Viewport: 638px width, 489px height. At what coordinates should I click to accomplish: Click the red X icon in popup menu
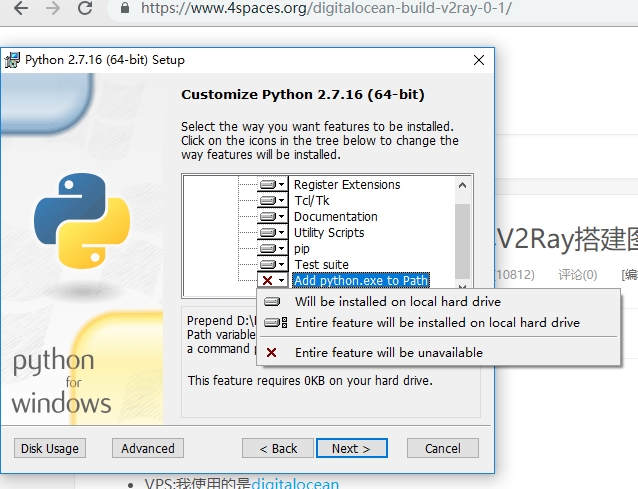click(x=271, y=352)
